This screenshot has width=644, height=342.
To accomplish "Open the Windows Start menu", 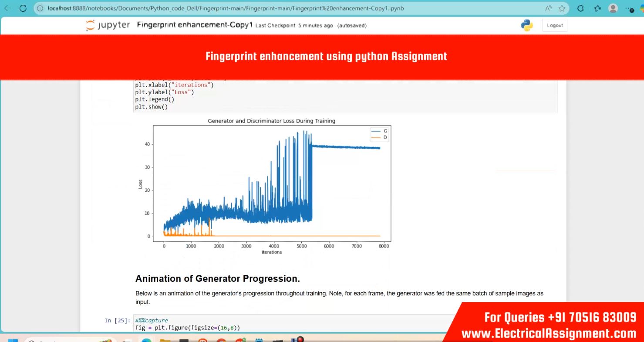I will [x=13, y=340].
